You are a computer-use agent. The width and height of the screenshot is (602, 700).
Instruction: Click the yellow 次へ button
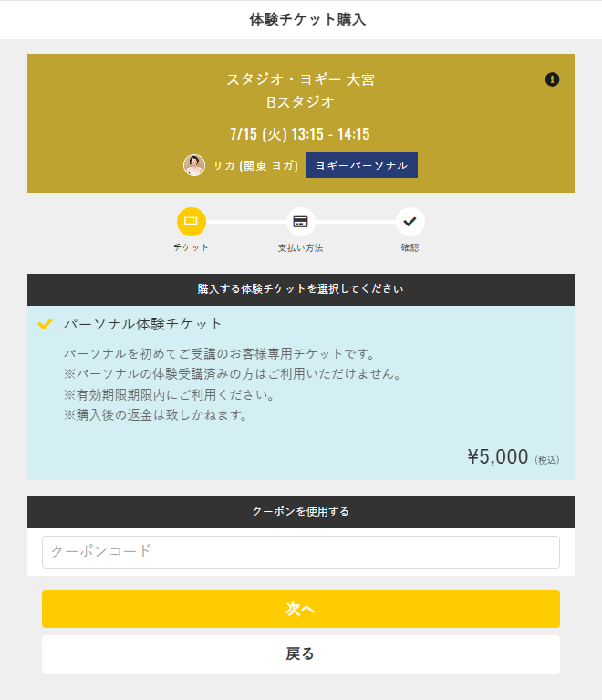[x=301, y=609]
